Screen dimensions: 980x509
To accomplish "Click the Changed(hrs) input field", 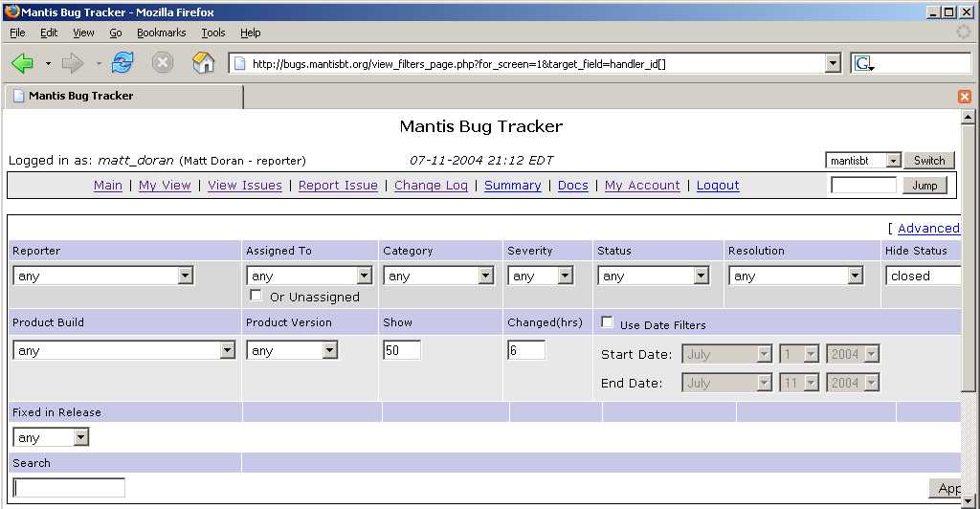I will [526, 350].
